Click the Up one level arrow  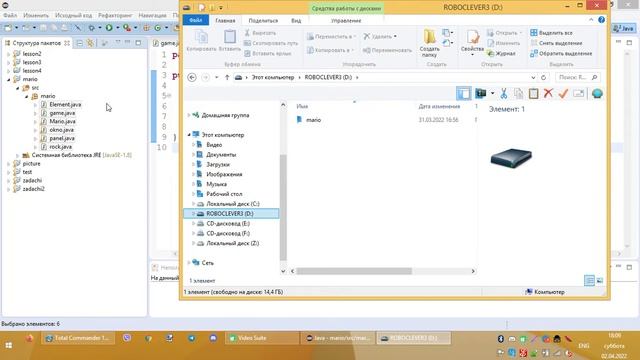[227, 77]
